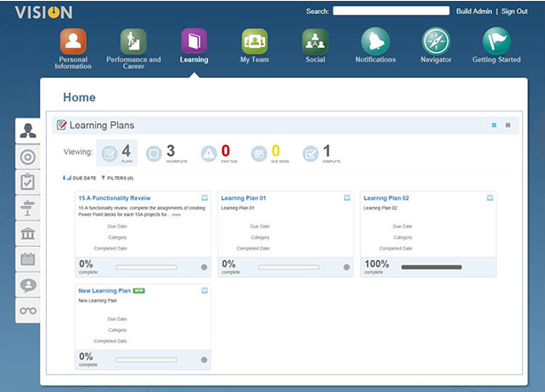
Task: Click the VISION logo
Action: pyautogui.click(x=44, y=12)
